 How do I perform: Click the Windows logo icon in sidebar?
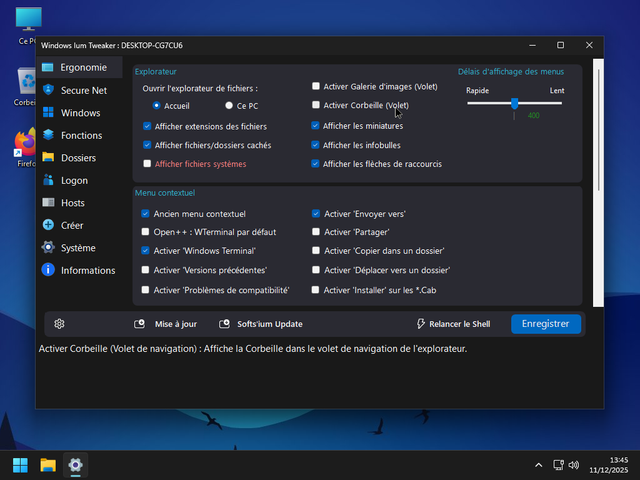pos(48,112)
